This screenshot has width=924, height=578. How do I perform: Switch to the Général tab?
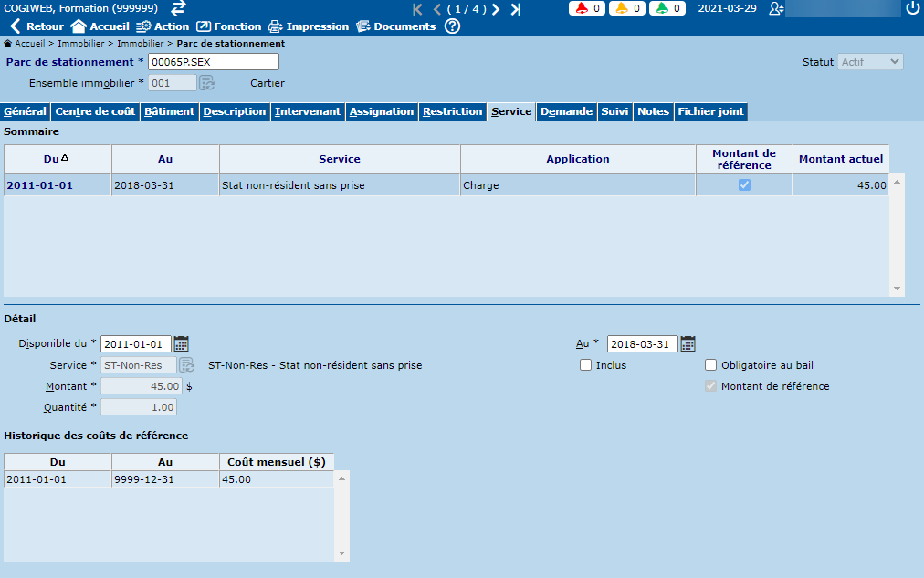click(x=25, y=111)
